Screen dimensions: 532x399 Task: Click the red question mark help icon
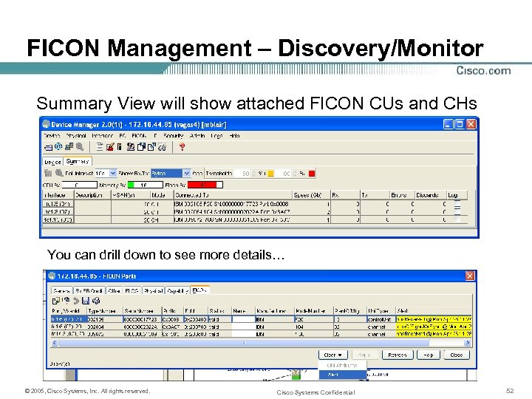pos(183,146)
